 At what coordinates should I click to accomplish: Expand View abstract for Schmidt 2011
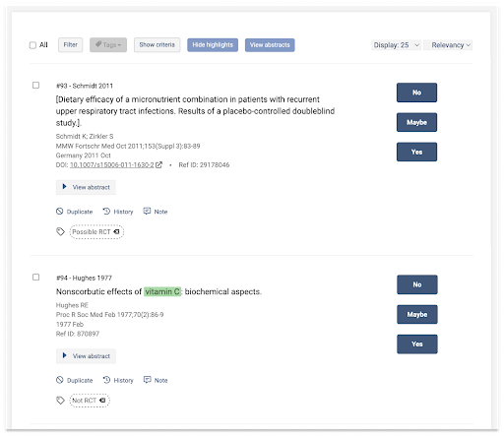coord(86,187)
